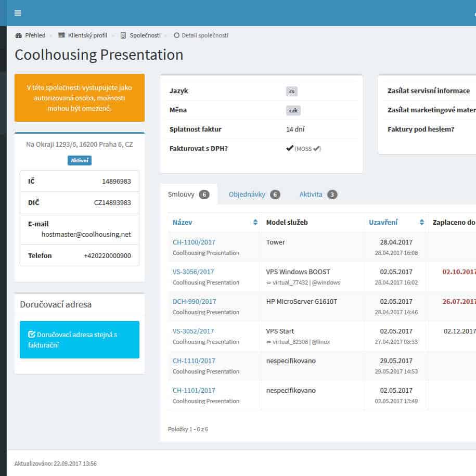Sort table by Název column arrows

coord(255,222)
